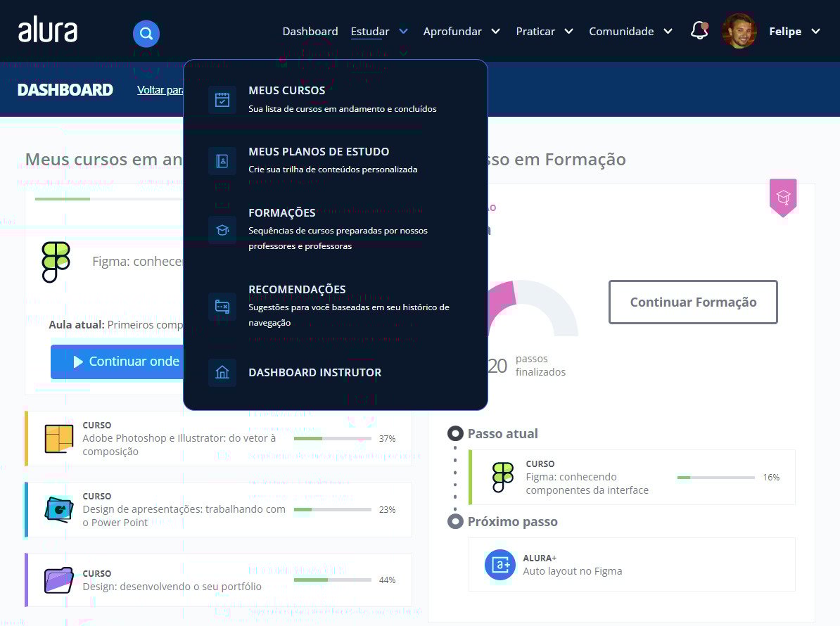Screen dimensions: 840x626
Task: Click the 23% progress bar
Action: click(333, 509)
